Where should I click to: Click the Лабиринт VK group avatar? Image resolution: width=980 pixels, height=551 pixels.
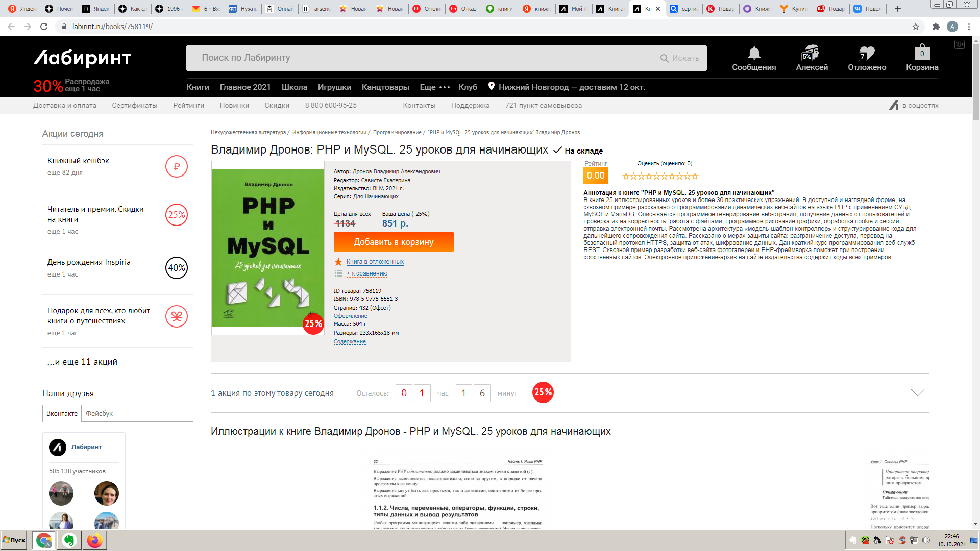tap(58, 447)
